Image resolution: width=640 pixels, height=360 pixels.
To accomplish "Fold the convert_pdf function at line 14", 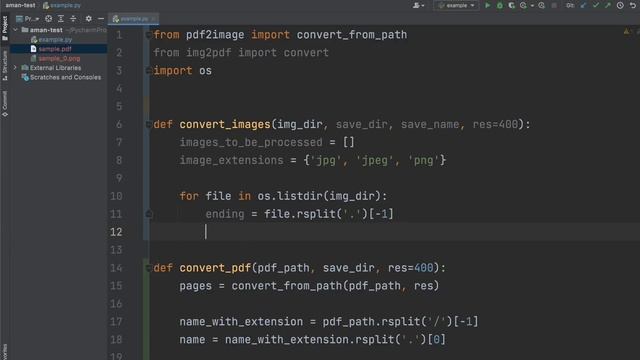I will [x=148, y=268].
